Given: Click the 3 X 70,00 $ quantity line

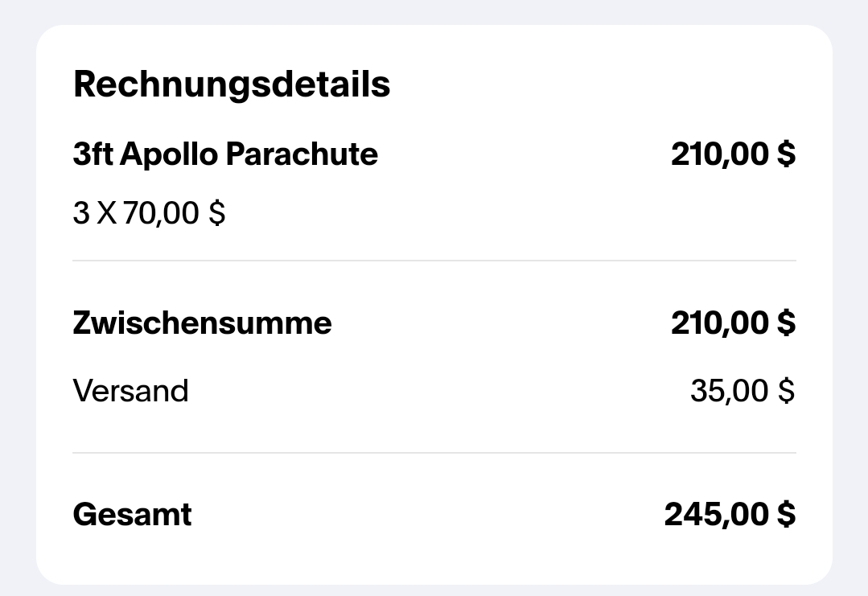Looking at the screenshot, I should 149,213.
